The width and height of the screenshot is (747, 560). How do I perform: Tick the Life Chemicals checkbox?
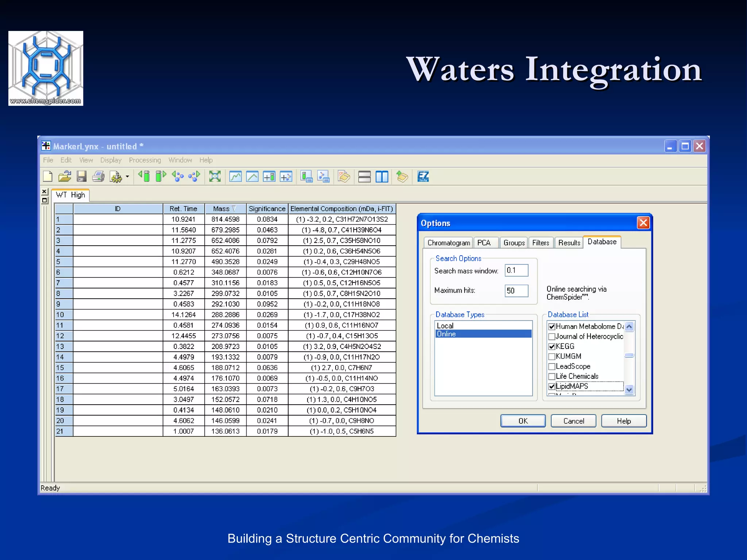(552, 377)
